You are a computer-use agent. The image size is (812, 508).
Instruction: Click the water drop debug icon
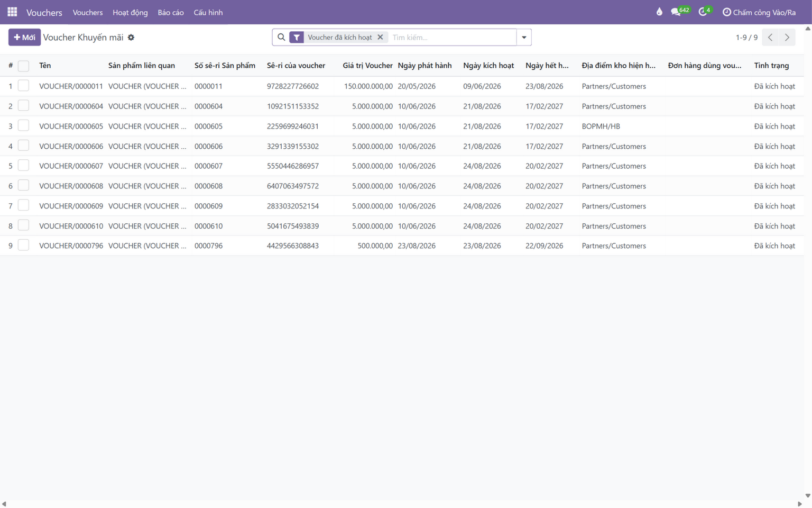click(659, 12)
